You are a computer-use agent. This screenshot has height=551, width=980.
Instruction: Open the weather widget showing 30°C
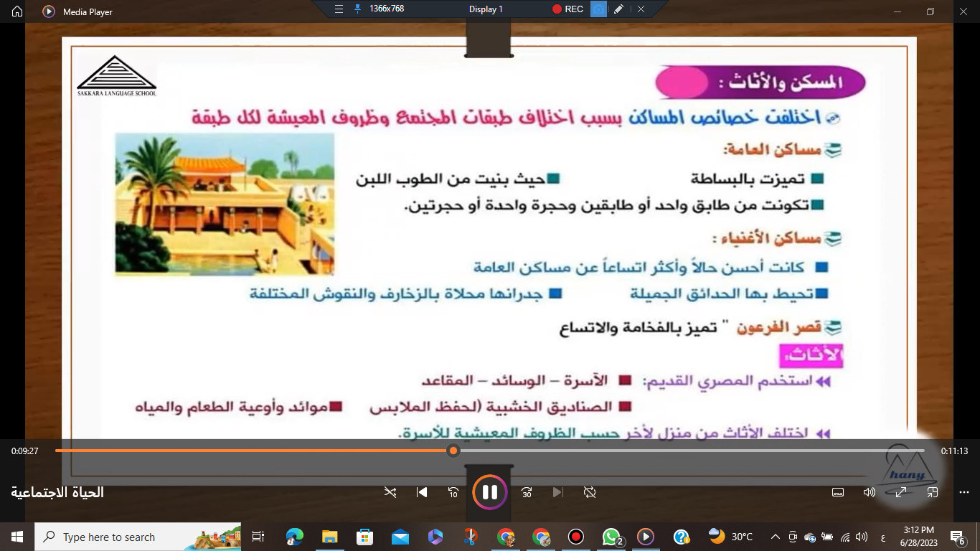[730, 537]
